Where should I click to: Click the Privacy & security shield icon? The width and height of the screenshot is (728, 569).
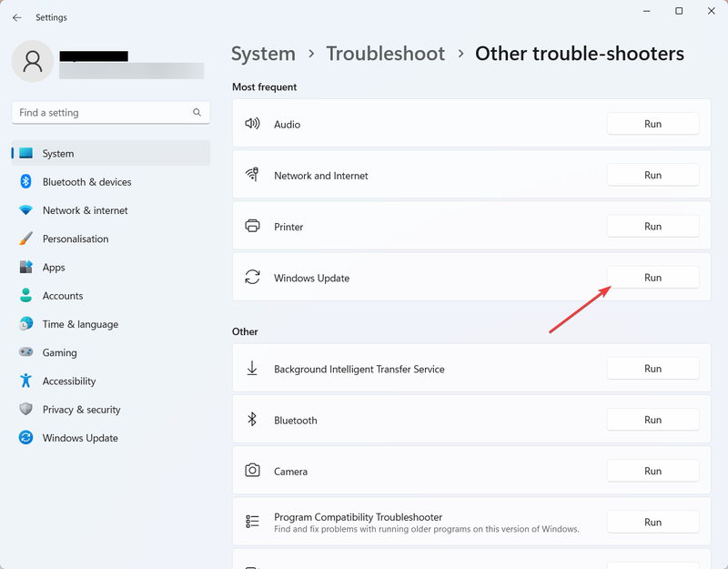click(26, 409)
